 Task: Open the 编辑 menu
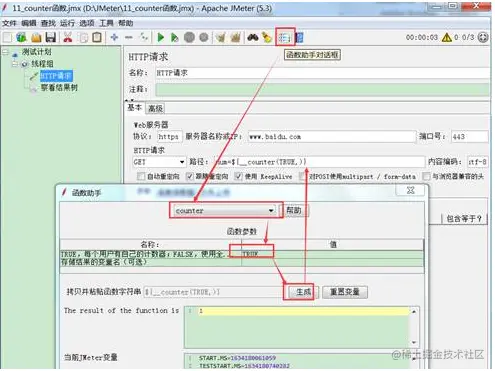pos(29,23)
